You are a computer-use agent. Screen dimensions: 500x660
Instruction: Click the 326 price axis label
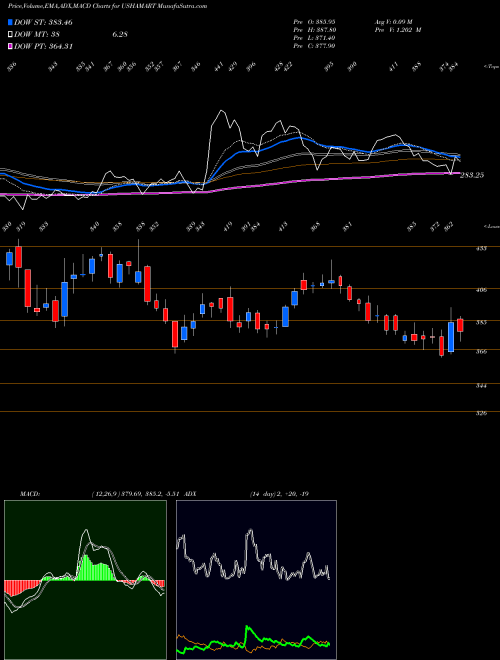click(481, 413)
